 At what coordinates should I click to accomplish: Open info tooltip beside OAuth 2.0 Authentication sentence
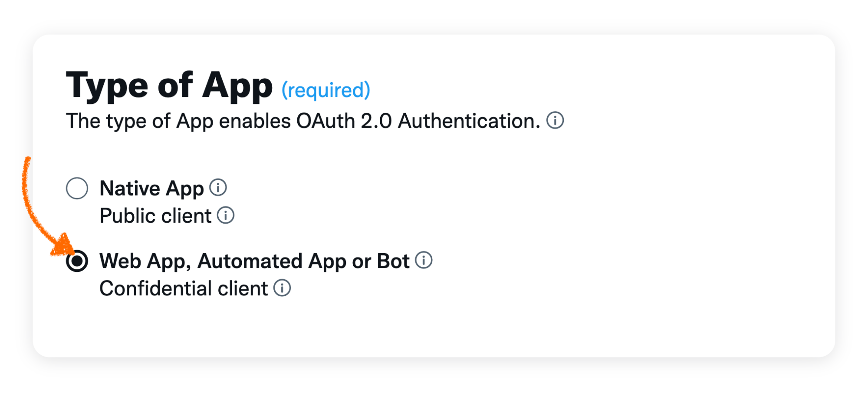coord(555,120)
